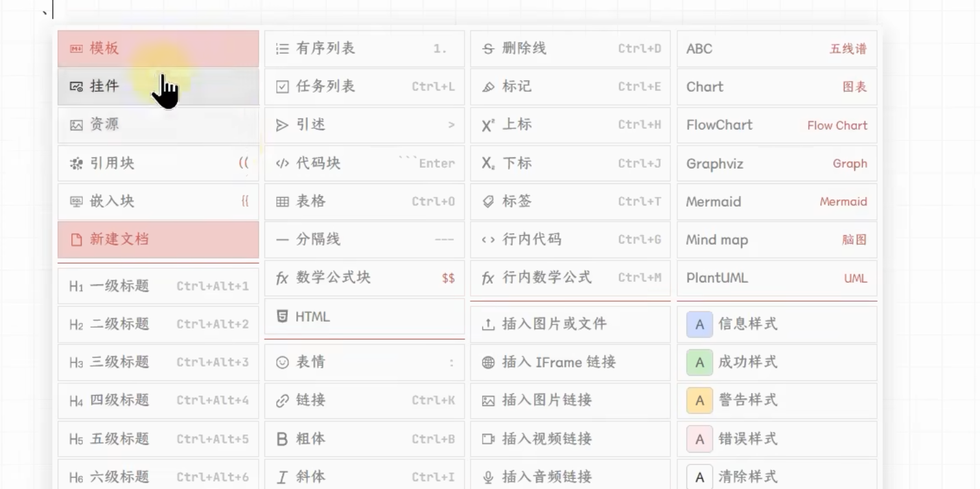Click the insert IFrame link globe icon
Viewport: 980px width, 489px height.
point(488,363)
